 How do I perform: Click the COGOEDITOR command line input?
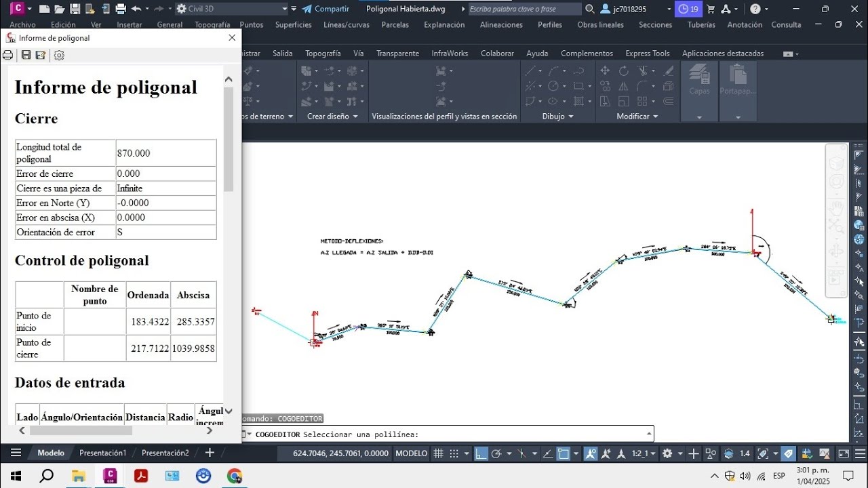448,434
